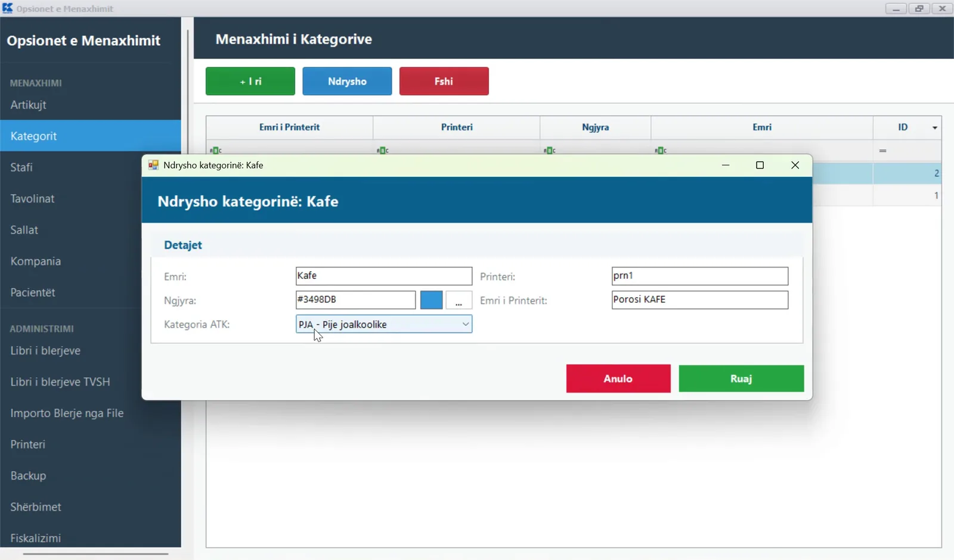The image size is (954, 560).
Task: Expand the Kategoria ATK dropdown
Action: (466, 324)
